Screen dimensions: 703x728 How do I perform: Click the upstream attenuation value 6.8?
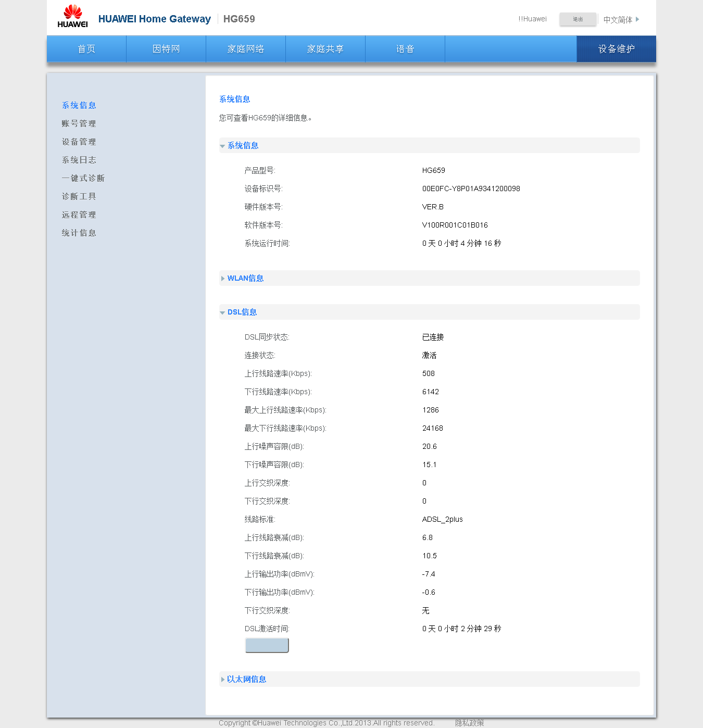tap(428, 537)
